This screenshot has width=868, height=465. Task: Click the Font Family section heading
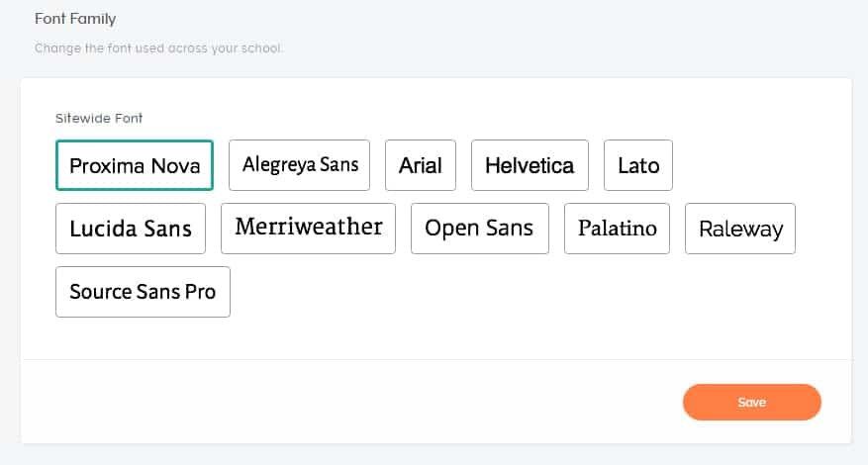pos(75,19)
